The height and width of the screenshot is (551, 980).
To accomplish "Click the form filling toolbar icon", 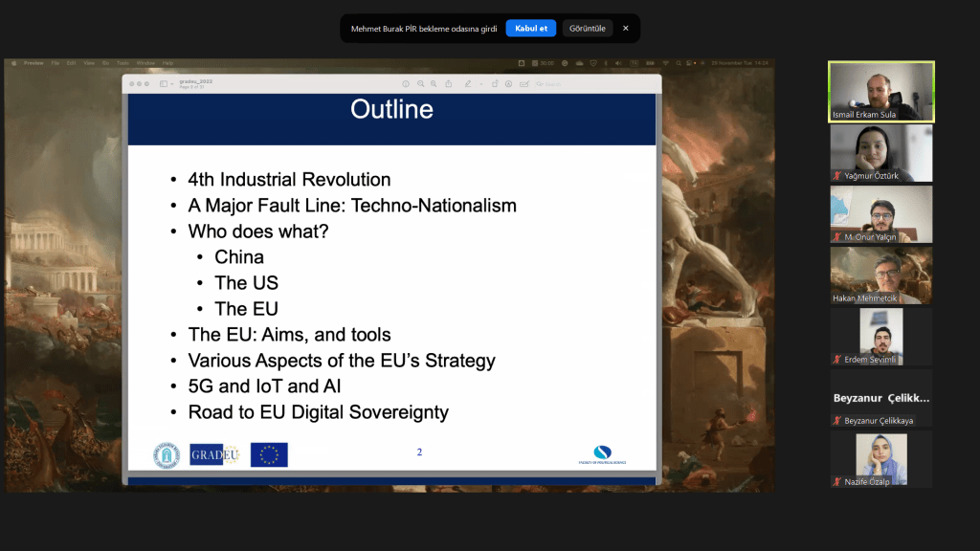I will (523, 84).
